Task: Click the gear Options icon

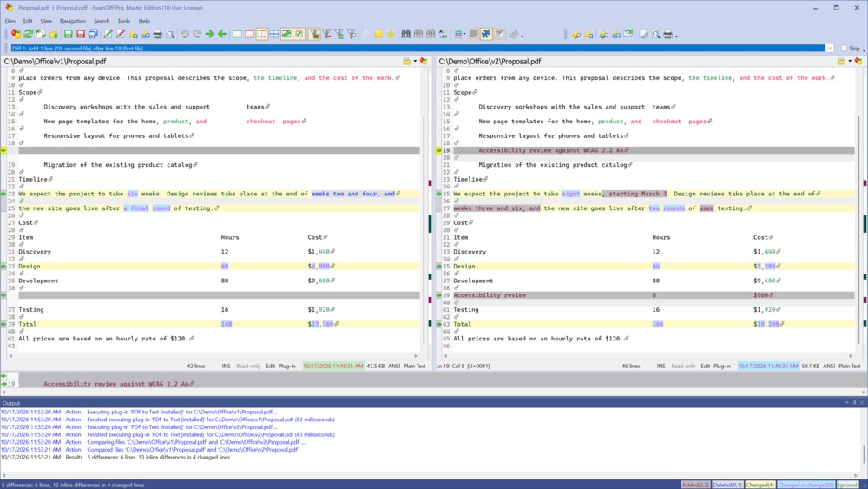Action: (x=514, y=35)
